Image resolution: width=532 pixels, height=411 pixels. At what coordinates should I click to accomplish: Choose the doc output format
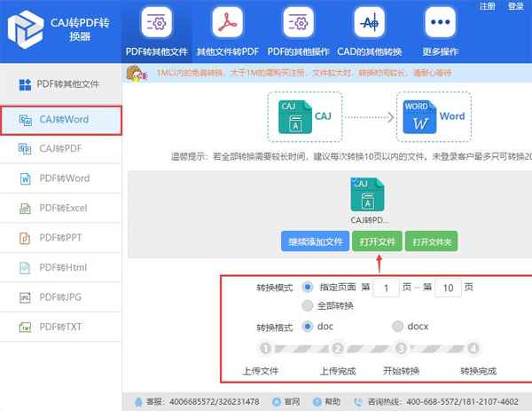tap(308, 326)
